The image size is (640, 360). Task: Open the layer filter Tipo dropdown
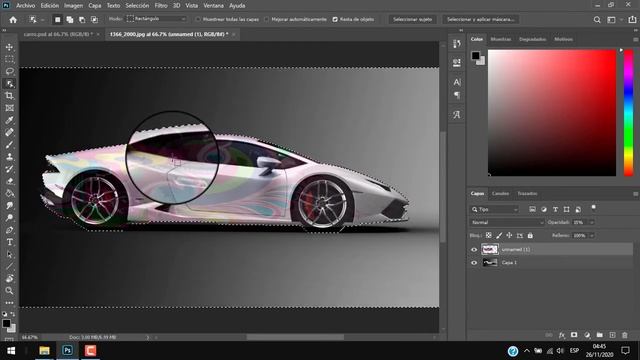pyautogui.click(x=494, y=209)
